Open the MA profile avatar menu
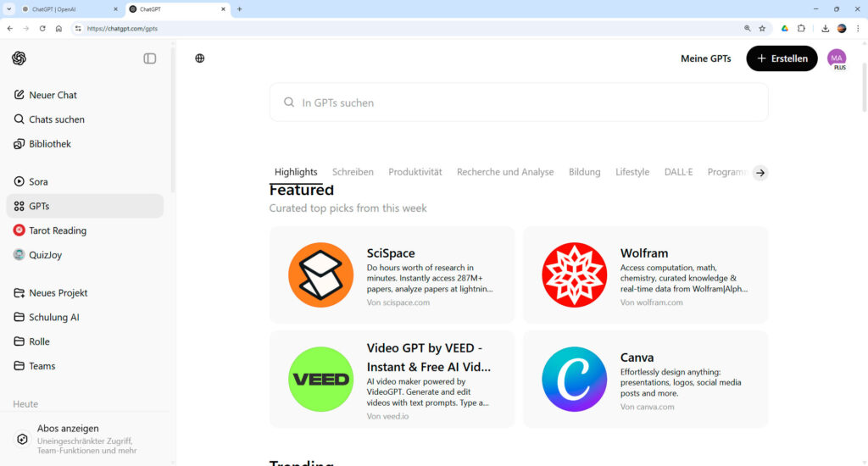The width and height of the screenshot is (868, 466). coord(837,58)
